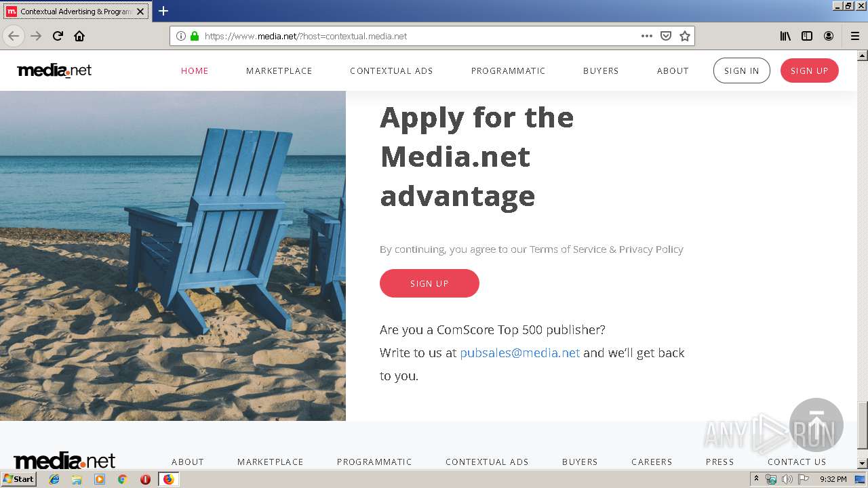Image resolution: width=868 pixels, height=488 pixels.
Task: Click the page scrollbar up arrow
Action: (x=863, y=56)
